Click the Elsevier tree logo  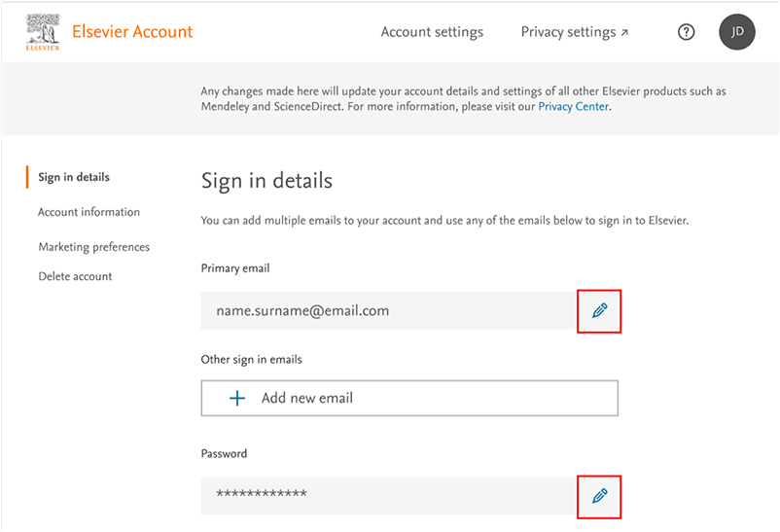click(41, 32)
